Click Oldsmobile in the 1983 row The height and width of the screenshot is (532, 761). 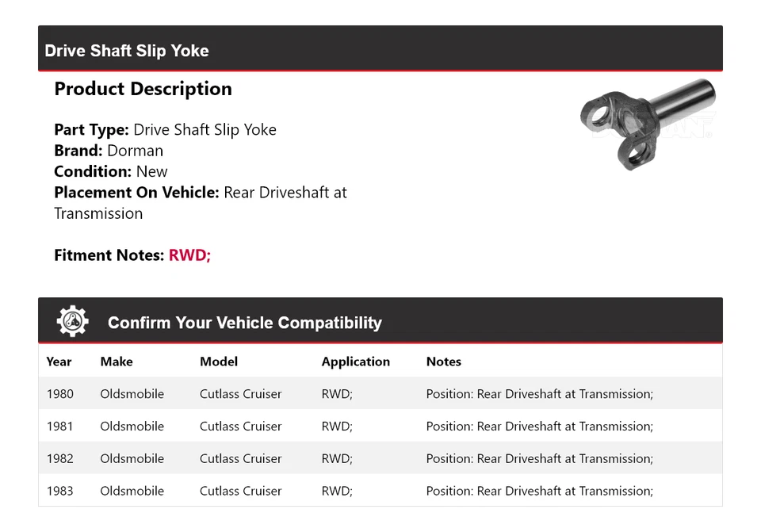click(132, 492)
